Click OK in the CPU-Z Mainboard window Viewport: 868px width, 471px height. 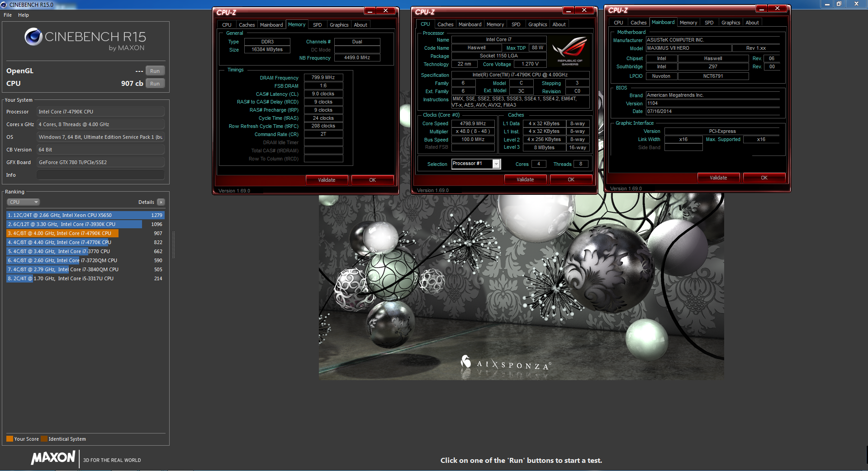(x=764, y=178)
